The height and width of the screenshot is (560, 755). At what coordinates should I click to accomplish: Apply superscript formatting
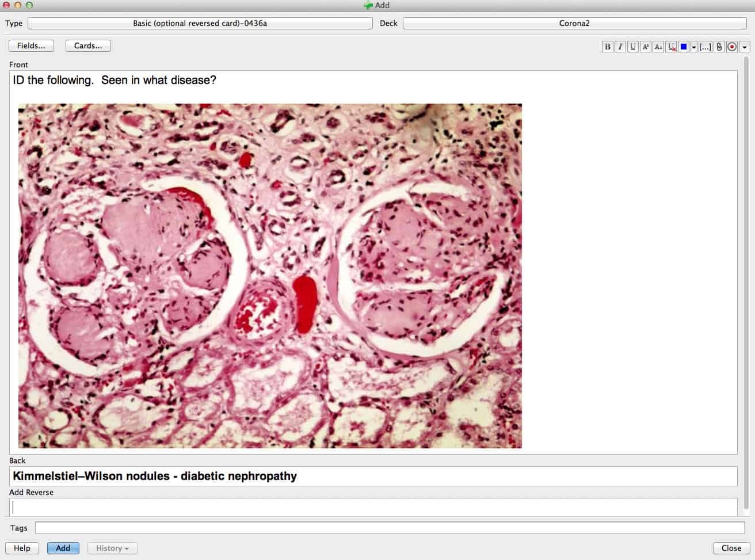645,47
